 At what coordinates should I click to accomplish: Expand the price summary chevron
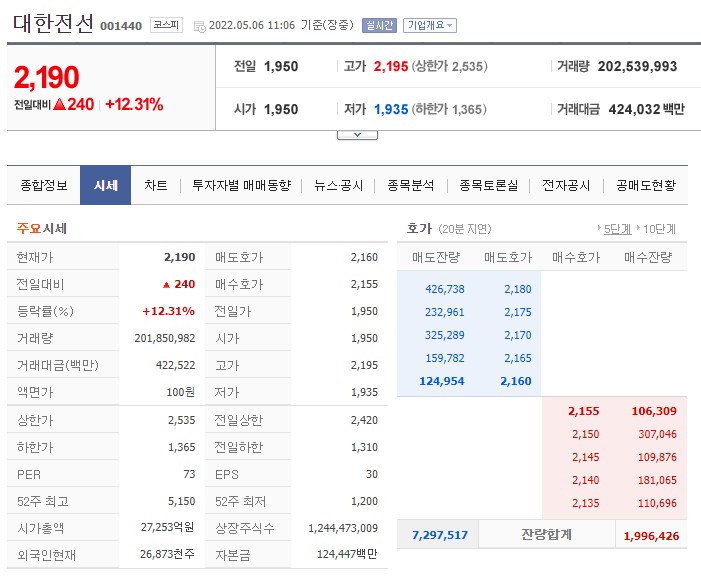tap(357, 135)
